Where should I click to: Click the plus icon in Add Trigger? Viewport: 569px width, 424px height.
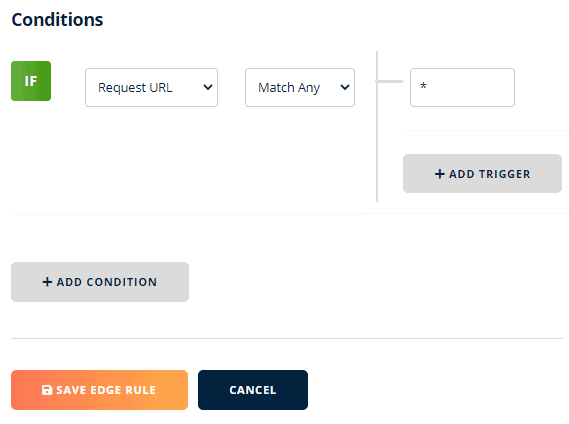pyautogui.click(x=439, y=174)
